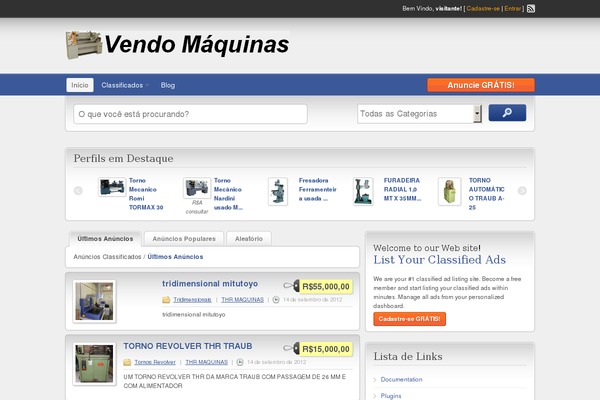
Task: Click price tag icon for R$55,000,00
Action: (x=292, y=286)
